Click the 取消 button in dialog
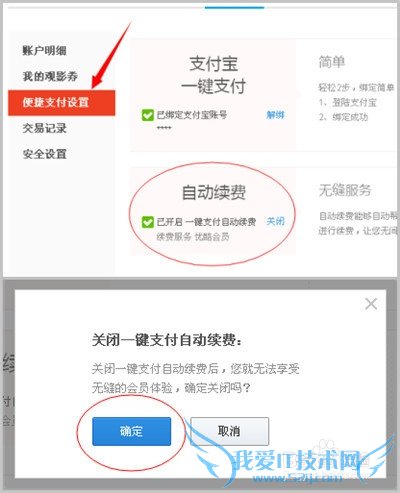Screen dimensions: 400x493 tap(229, 431)
